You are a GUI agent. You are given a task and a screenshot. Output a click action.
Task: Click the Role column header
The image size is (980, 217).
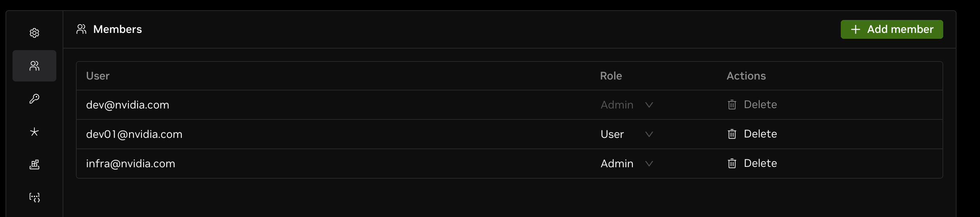click(x=611, y=76)
